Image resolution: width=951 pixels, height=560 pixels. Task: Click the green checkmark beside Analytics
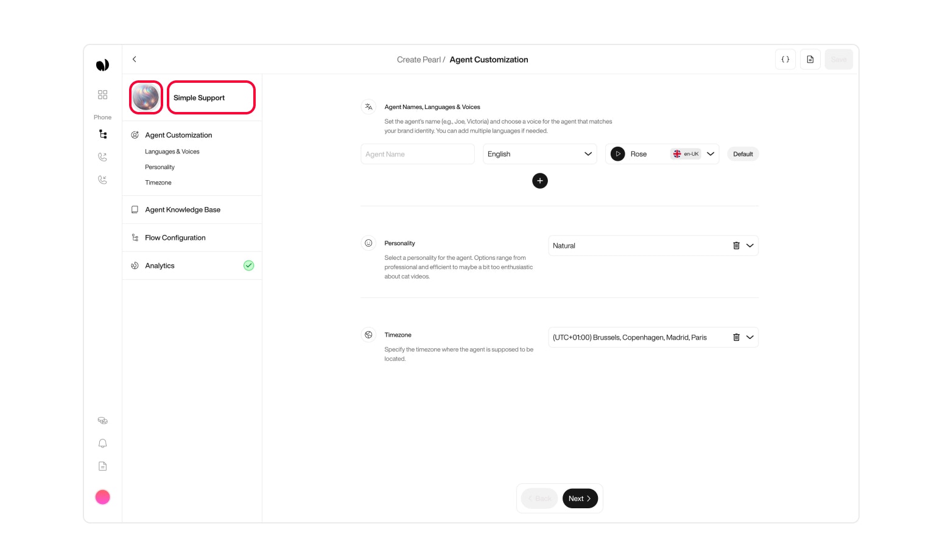point(248,265)
